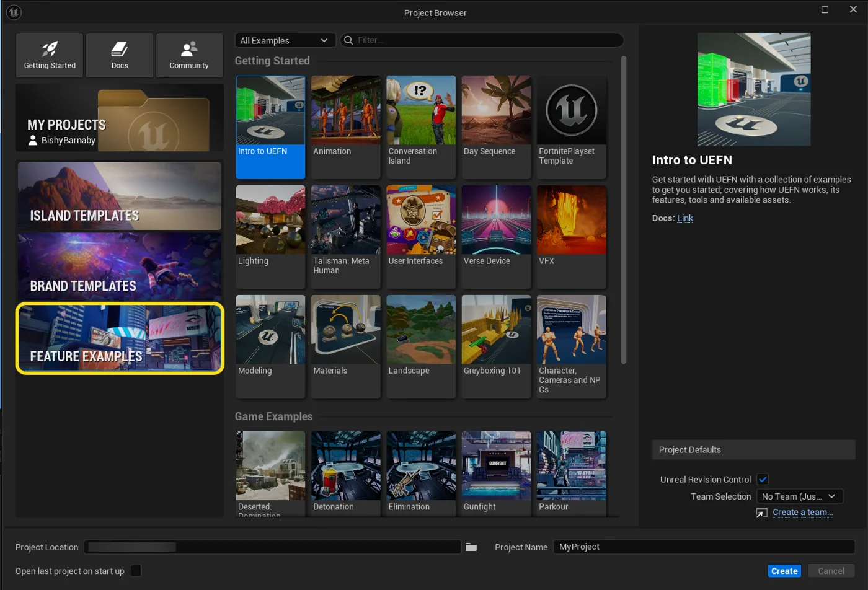Select the VFX example
Screen dimensions: 868x590
pyautogui.click(x=572, y=237)
